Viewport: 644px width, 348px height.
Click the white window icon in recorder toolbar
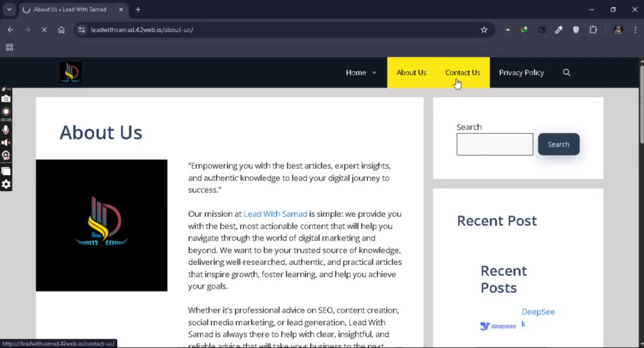pyautogui.click(x=6, y=171)
